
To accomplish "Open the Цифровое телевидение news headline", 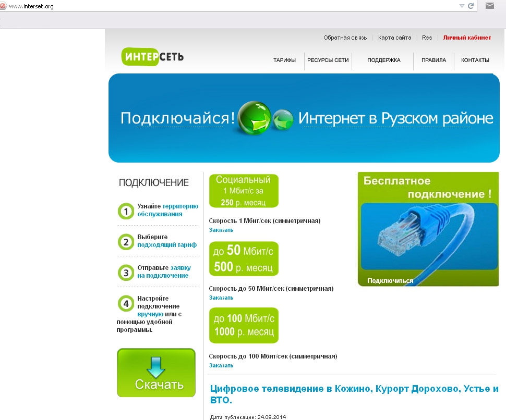I will (354, 394).
